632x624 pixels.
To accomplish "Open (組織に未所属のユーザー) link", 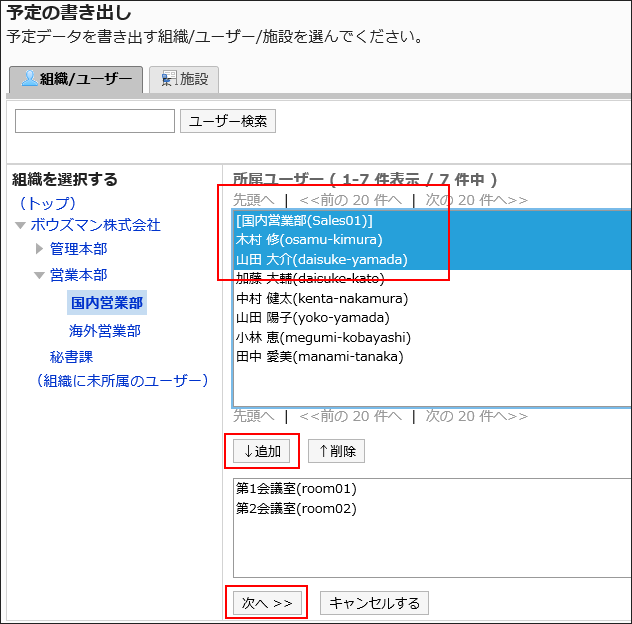I will (x=122, y=380).
